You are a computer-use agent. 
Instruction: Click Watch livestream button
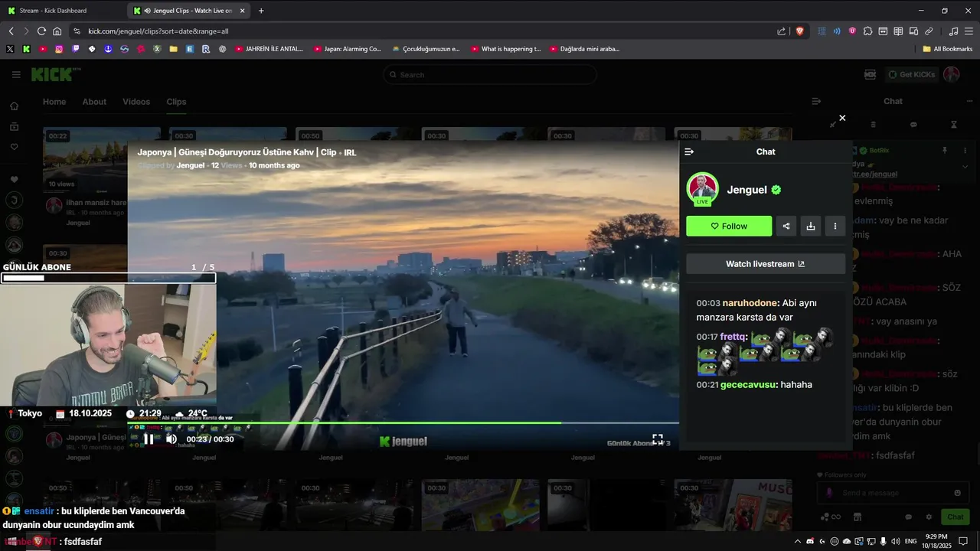point(766,264)
